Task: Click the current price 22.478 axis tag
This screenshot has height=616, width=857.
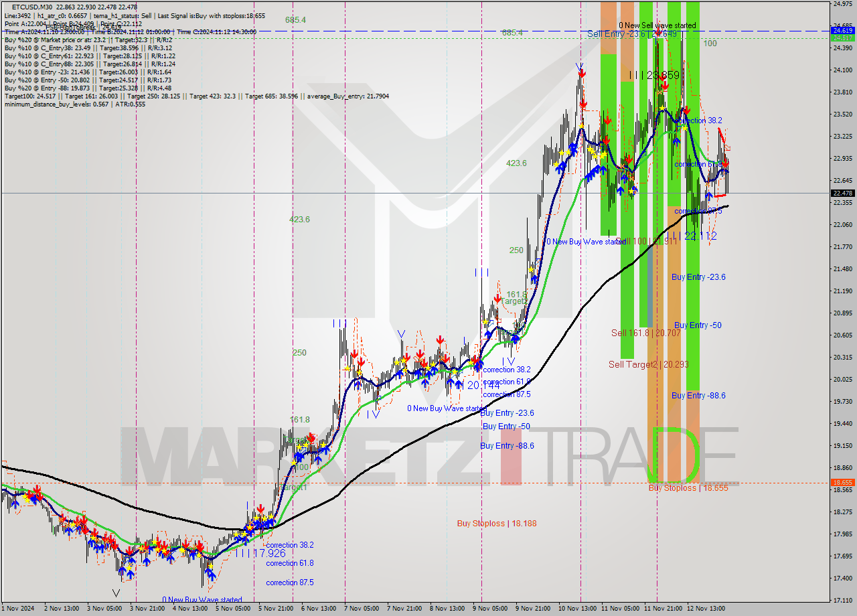Action: tap(843, 193)
